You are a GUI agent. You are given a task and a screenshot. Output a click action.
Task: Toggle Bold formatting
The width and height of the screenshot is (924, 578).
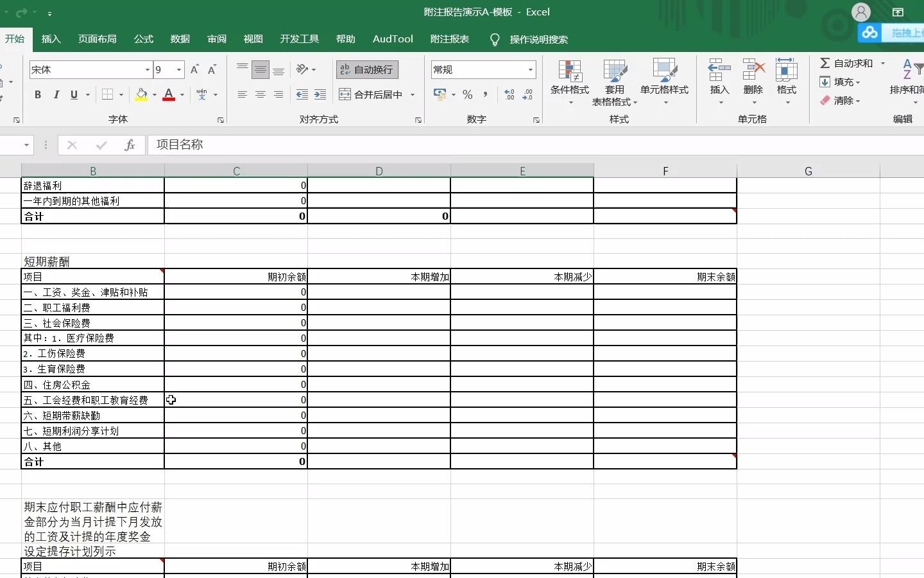coord(37,94)
